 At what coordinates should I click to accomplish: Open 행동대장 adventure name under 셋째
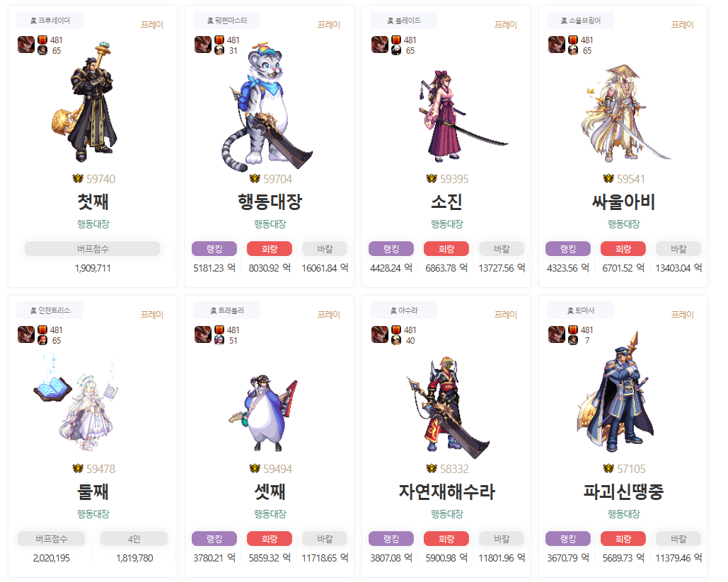pos(270,514)
